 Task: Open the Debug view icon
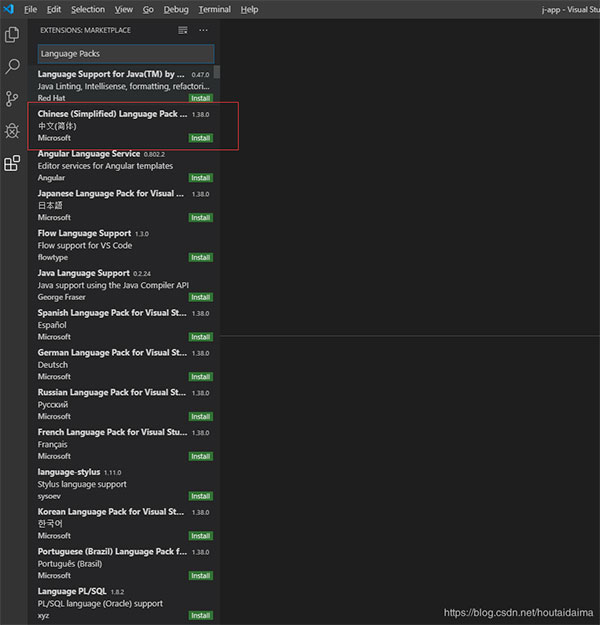[12, 131]
